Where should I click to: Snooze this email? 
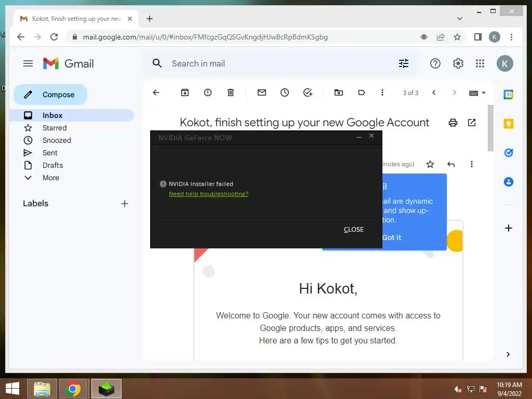point(285,92)
